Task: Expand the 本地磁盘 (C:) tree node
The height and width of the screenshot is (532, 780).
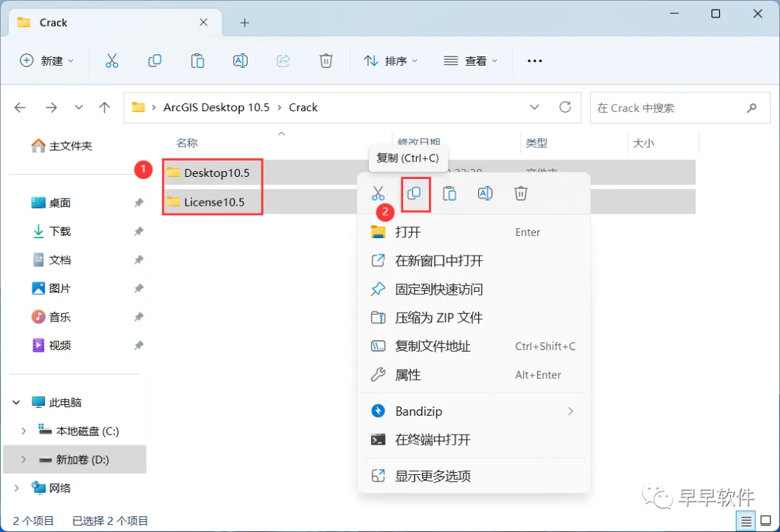Action: [23, 431]
